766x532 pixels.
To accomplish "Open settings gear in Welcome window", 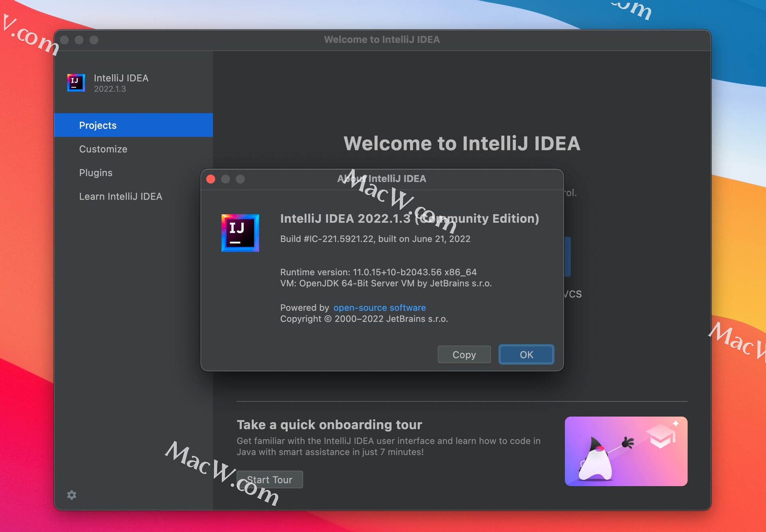I will pyautogui.click(x=72, y=495).
